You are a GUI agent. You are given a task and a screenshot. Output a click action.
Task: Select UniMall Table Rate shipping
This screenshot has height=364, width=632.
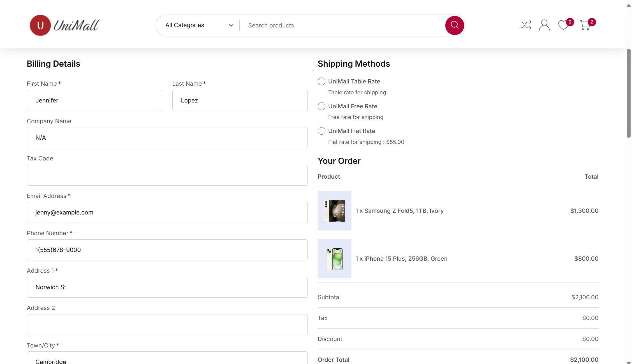coord(321,81)
